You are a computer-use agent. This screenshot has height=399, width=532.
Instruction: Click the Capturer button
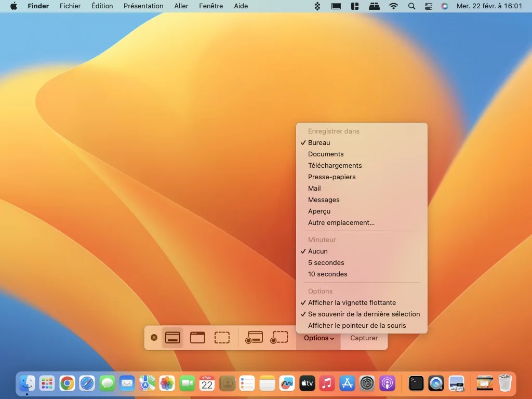[363, 338]
